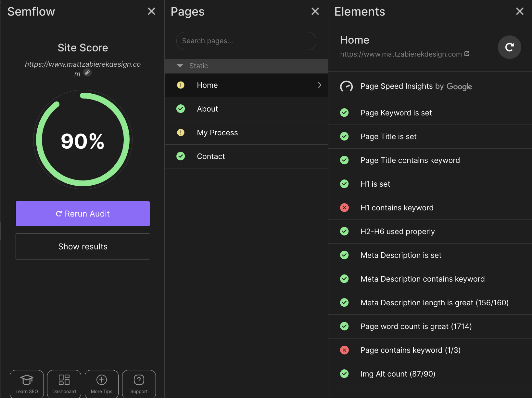Click the green check icon beside About
This screenshot has width=532, height=398.
(181, 109)
